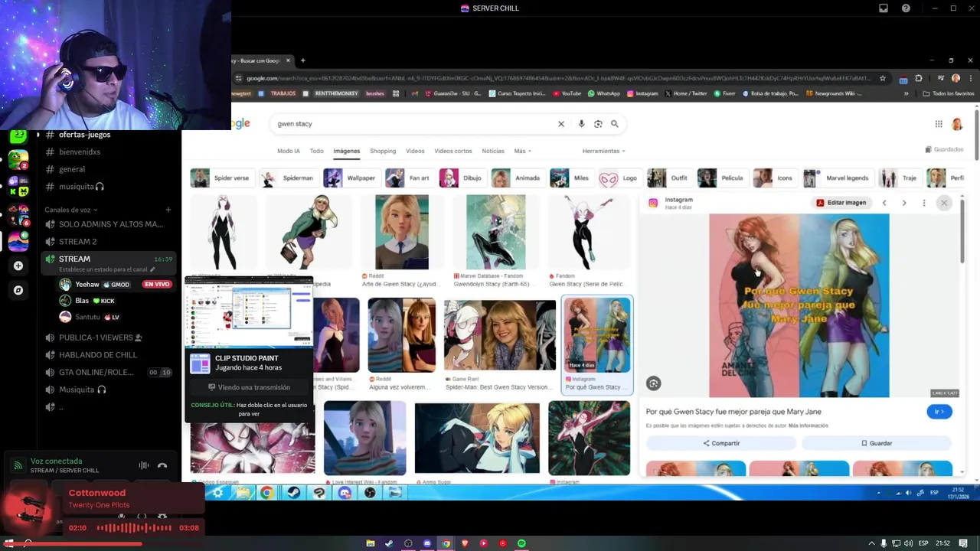Show hidden system tray icons
980x551 pixels.
tap(871, 543)
